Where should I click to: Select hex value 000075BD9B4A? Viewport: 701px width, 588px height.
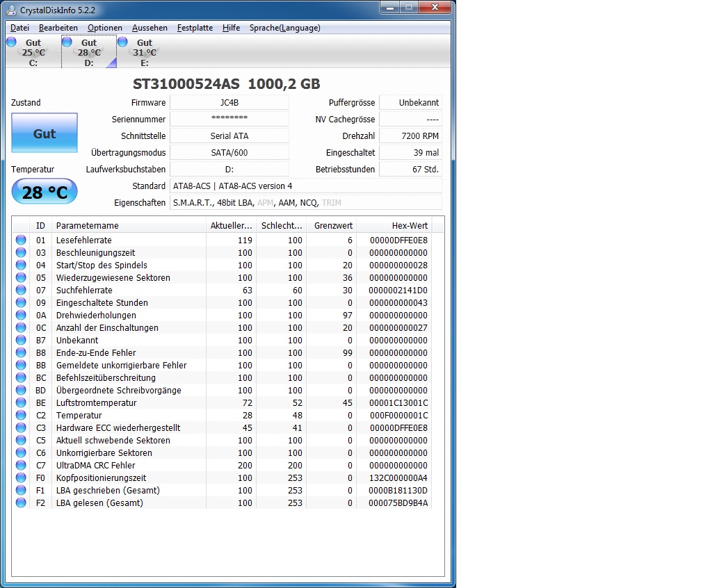(x=398, y=503)
